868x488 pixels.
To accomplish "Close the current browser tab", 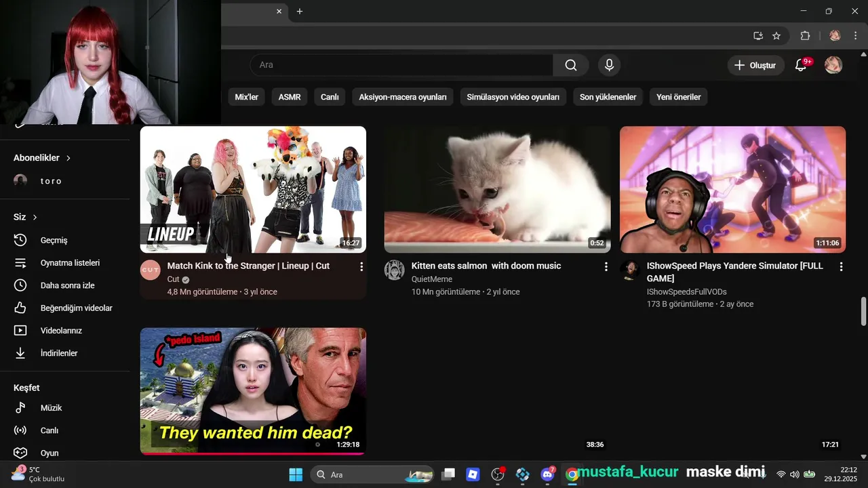I will (279, 12).
